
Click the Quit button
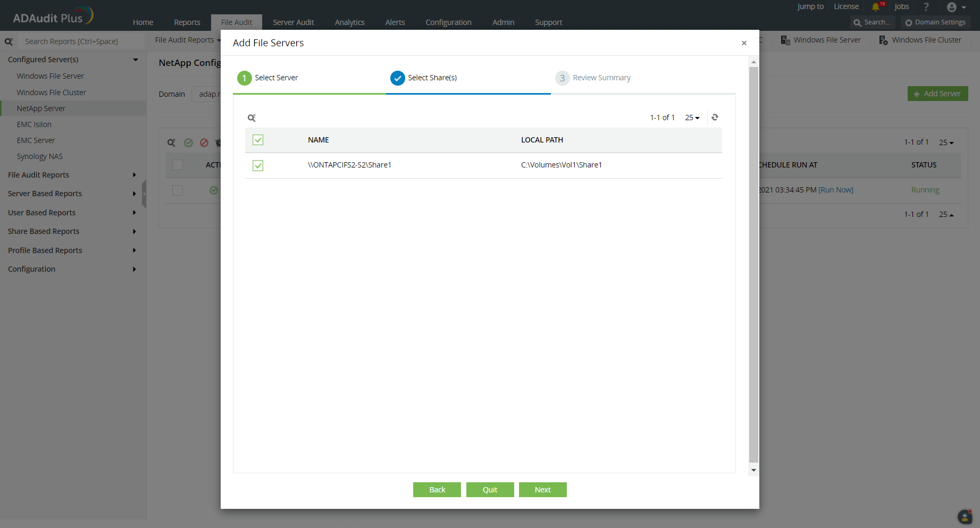(x=490, y=490)
